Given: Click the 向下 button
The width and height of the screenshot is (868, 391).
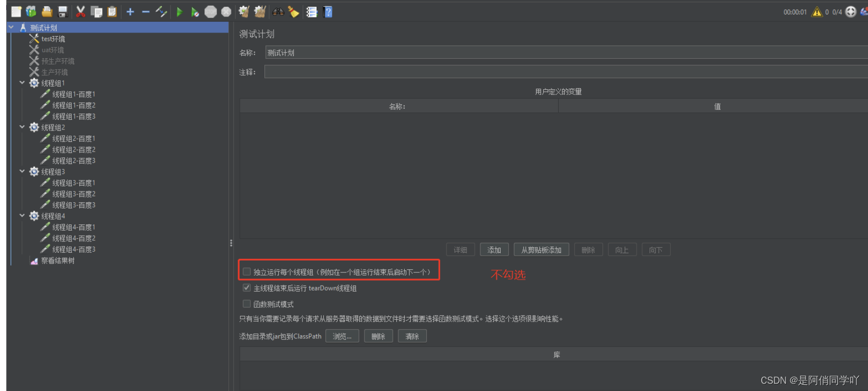Looking at the screenshot, I should coord(656,250).
